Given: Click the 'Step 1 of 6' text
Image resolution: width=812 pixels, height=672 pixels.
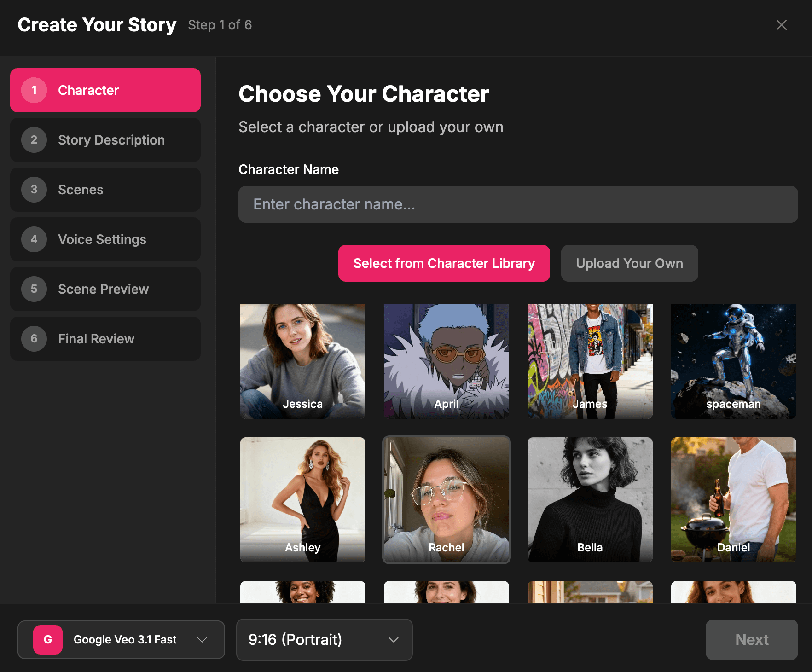Looking at the screenshot, I should tap(220, 25).
